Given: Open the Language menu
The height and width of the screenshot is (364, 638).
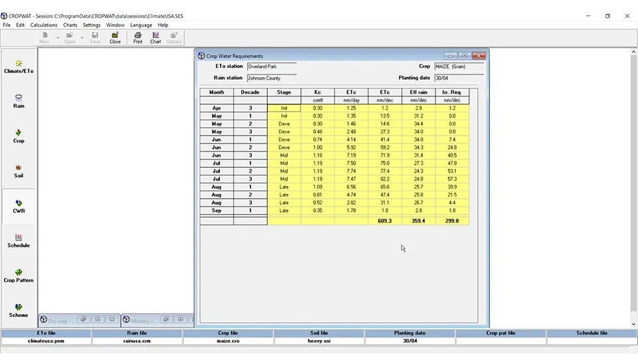Looking at the screenshot, I should 141,25.
